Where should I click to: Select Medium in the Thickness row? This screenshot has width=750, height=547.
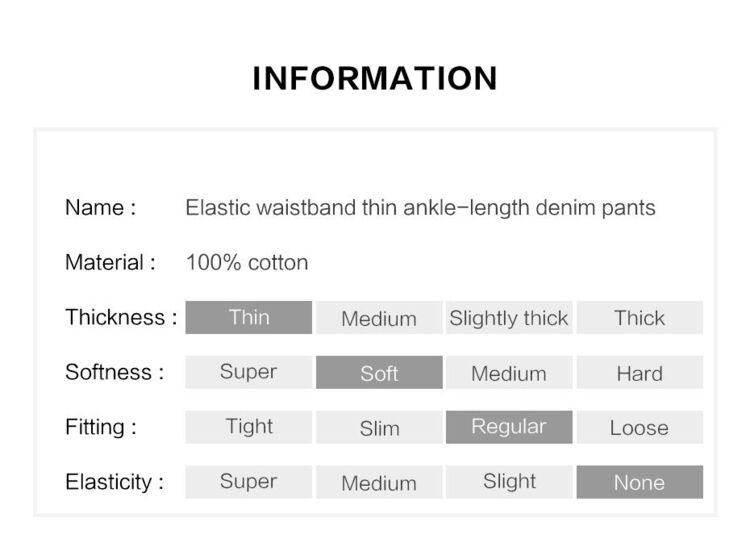point(379,317)
